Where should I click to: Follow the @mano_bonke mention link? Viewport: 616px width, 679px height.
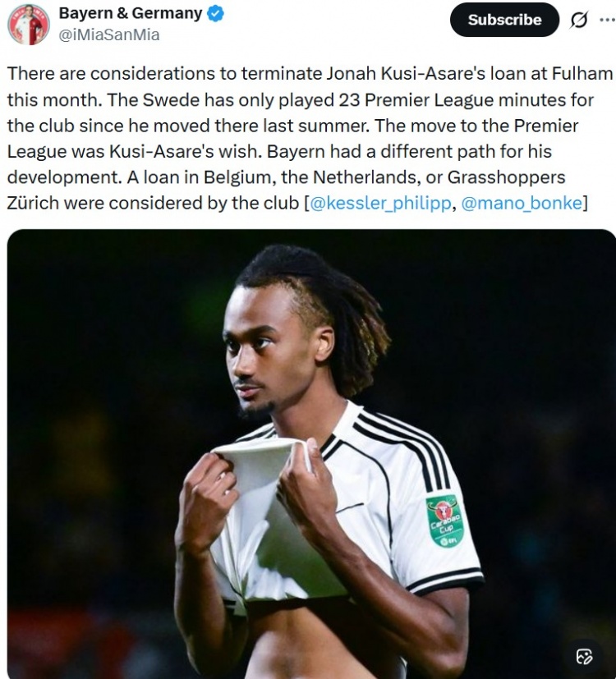click(x=522, y=203)
